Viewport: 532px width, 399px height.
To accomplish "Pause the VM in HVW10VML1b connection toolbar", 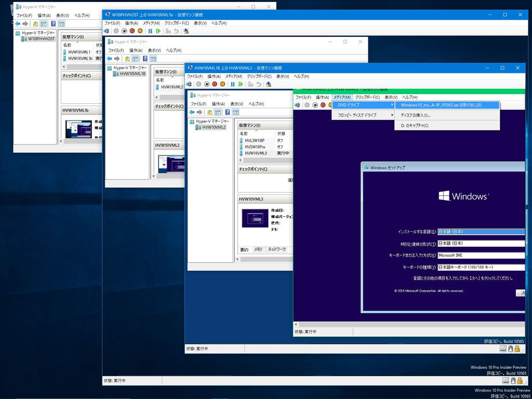I will [x=150, y=31].
